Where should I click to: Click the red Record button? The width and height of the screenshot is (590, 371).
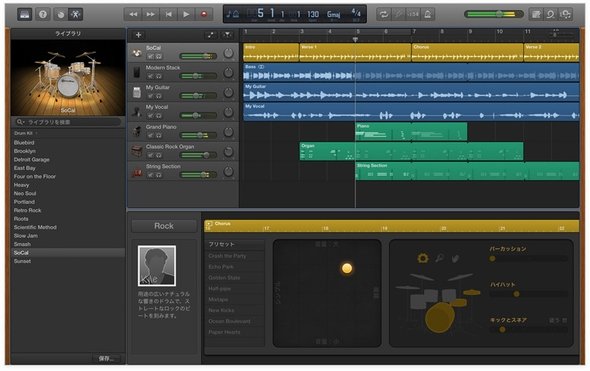(204, 14)
